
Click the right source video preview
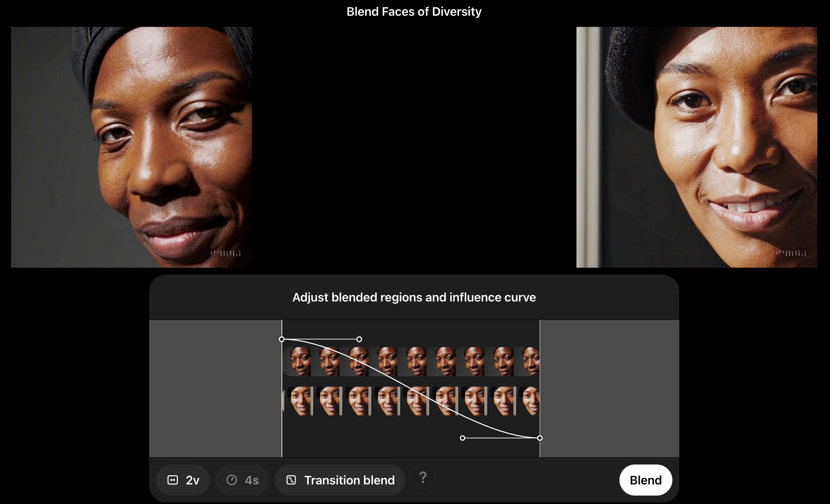[697, 147]
